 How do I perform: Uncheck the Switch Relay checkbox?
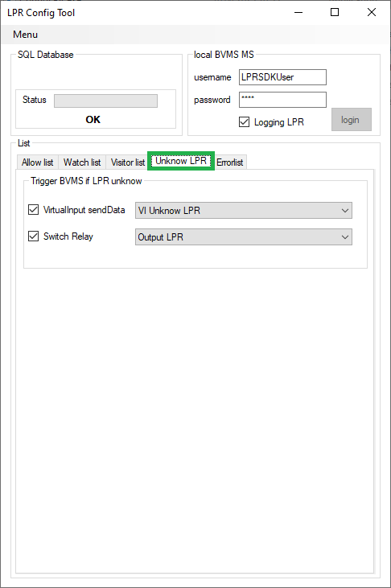[x=34, y=236]
